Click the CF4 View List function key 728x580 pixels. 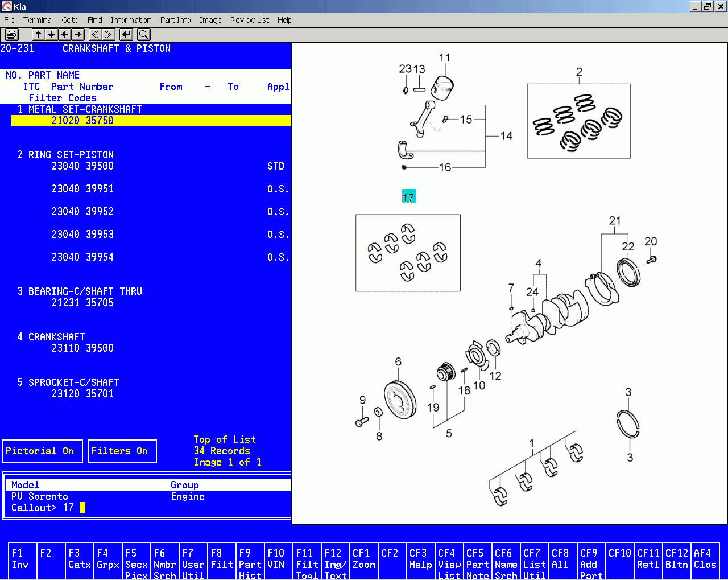click(x=449, y=562)
